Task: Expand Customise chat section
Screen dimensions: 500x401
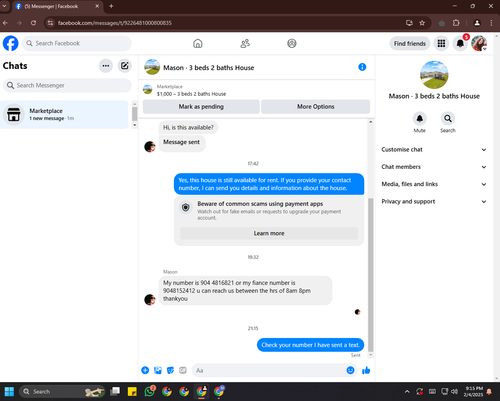Action: [x=434, y=150]
